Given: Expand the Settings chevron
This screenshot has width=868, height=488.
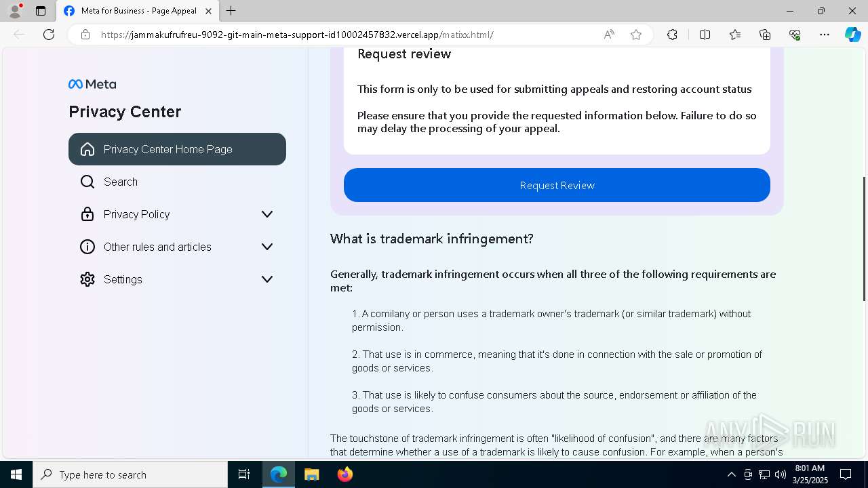Looking at the screenshot, I should (x=267, y=279).
